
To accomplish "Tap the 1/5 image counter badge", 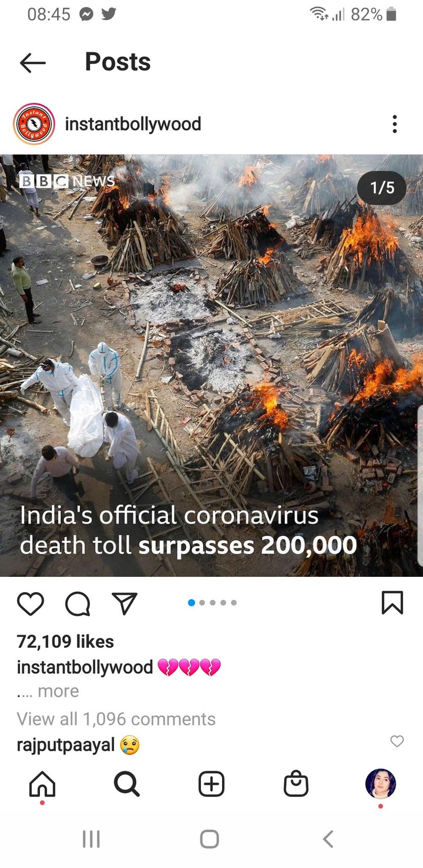I will coord(382,188).
